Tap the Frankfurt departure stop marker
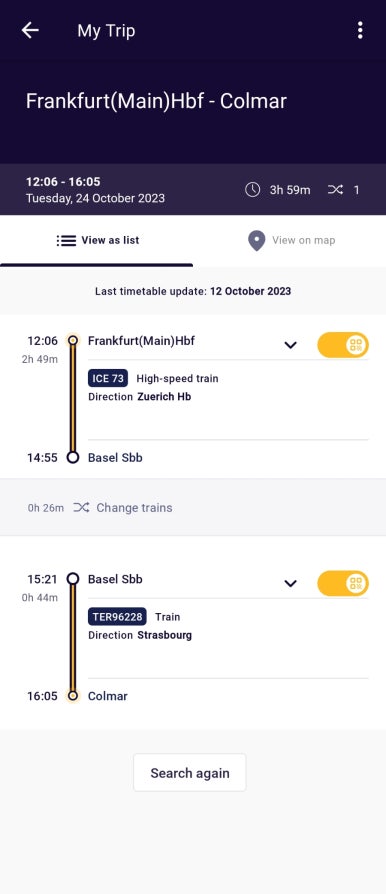The height and width of the screenshot is (894, 386). click(x=73, y=341)
